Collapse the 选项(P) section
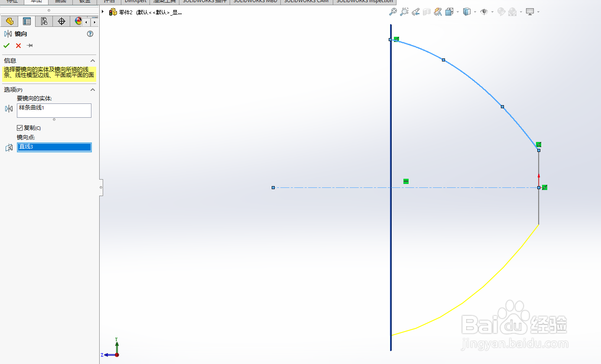The image size is (601, 364). click(92, 90)
